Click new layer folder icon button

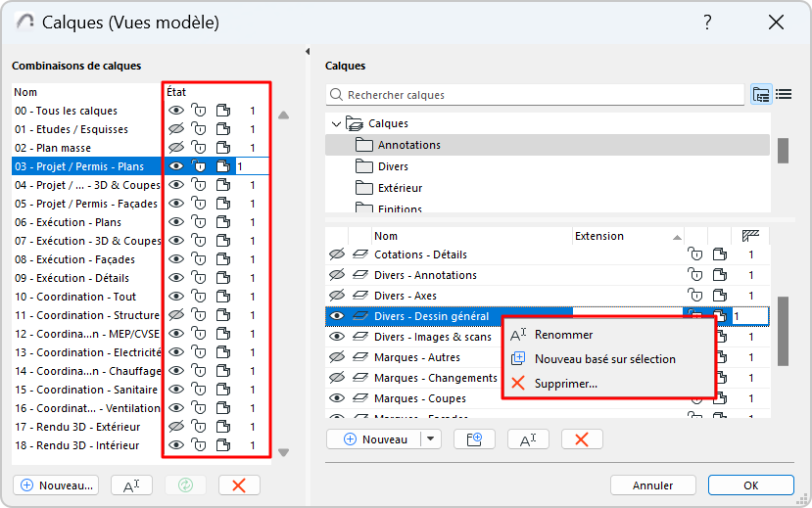pos(474,439)
